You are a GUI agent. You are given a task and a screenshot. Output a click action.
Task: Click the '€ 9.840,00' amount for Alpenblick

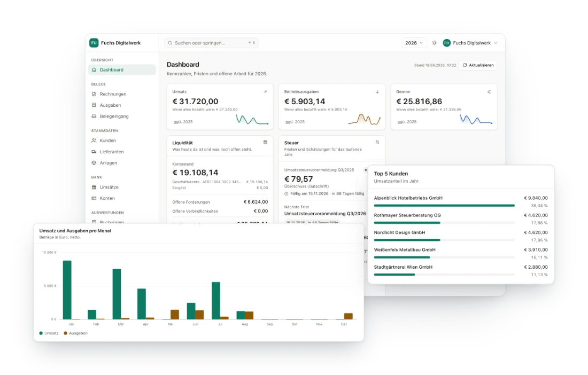(x=536, y=198)
